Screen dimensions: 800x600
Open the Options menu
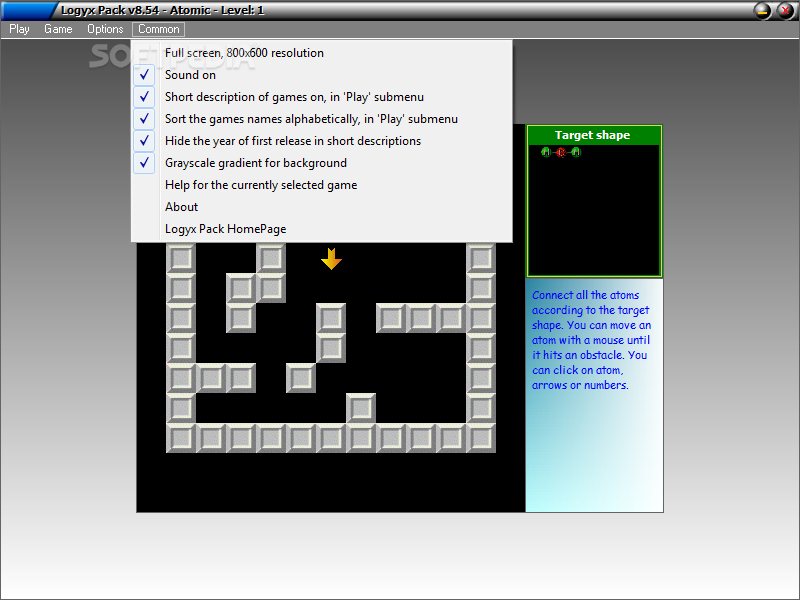tap(105, 29)
